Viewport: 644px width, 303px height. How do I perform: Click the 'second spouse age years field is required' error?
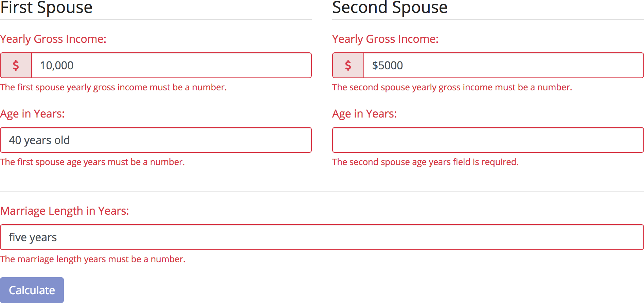425,162
